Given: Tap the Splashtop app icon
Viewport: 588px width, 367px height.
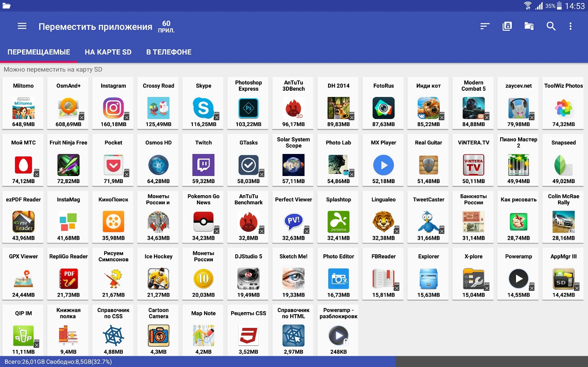Looking at the screenshot, I should (339, 222).
